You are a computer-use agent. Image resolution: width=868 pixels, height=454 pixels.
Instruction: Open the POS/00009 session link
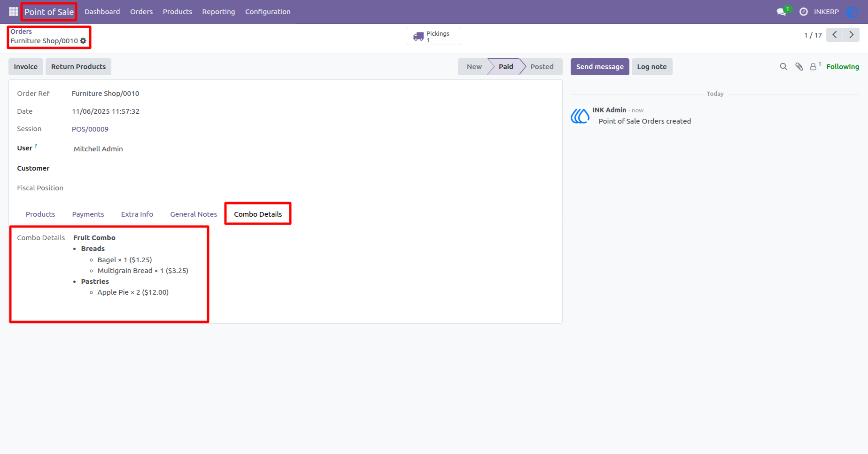(90, 129)
